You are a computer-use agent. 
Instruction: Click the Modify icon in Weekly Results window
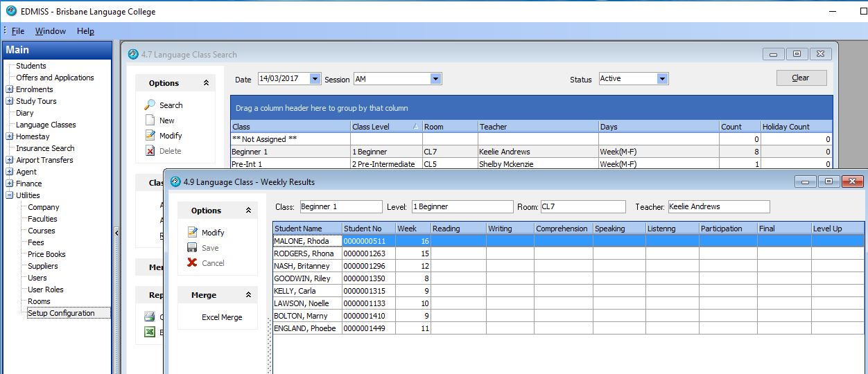193,233
